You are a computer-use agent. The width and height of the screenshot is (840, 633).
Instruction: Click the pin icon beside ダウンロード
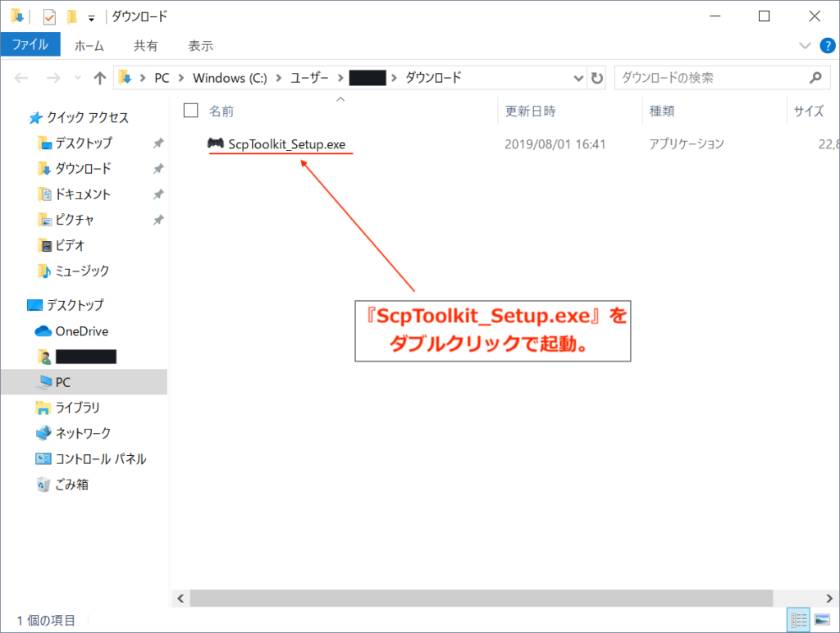[x=158, y=169]
